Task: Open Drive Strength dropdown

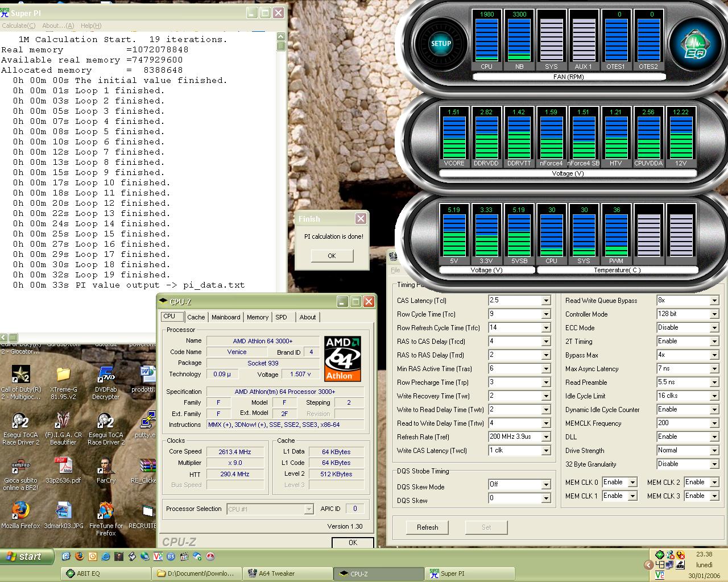Action: pos(714,451)
